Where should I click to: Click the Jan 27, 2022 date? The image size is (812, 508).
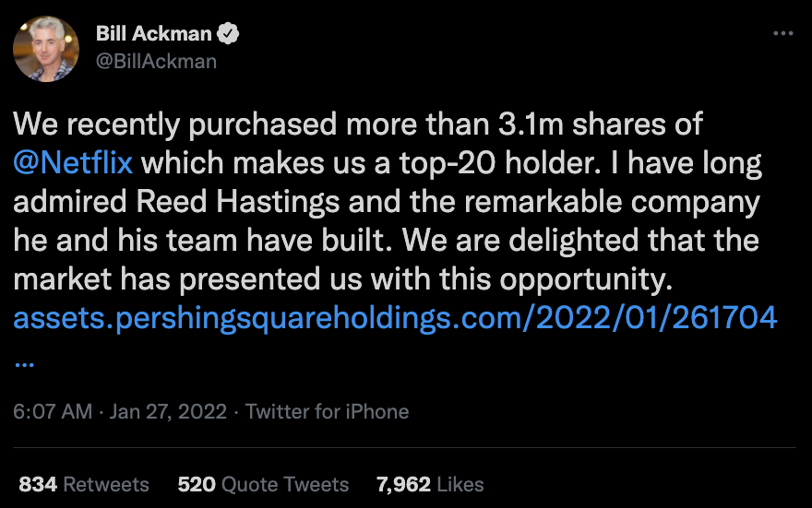tap(168, 411)
